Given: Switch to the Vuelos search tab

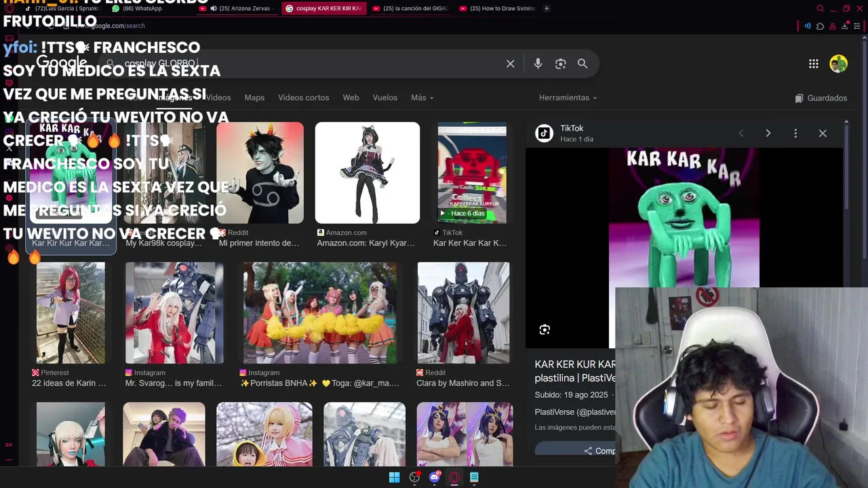Looking at the screenshot, I should pos(384,98).
